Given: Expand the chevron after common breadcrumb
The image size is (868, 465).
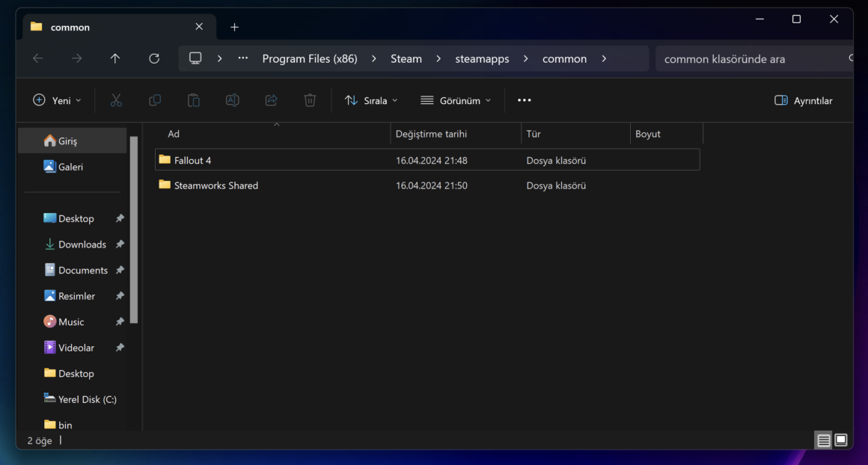Looking at the screenshot, I should pyautogui.click(x=604, y=58).
